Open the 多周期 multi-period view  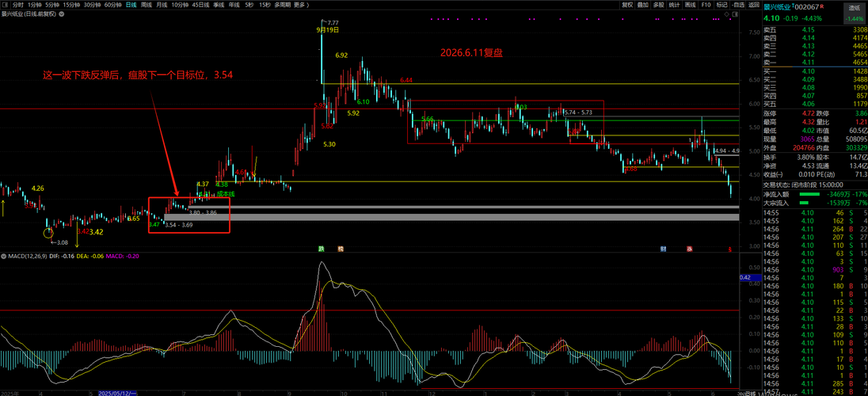[x=282, y=5]
